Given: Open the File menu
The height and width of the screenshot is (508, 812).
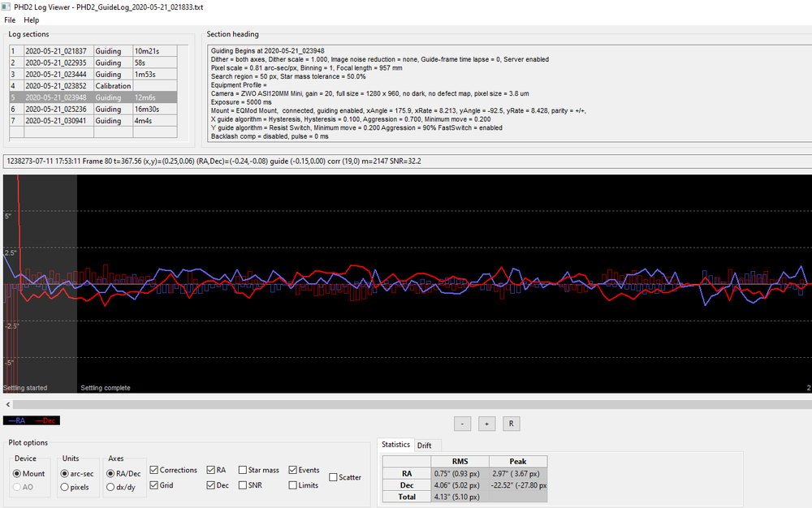Looking at the screenshot, I should point(10,19).
